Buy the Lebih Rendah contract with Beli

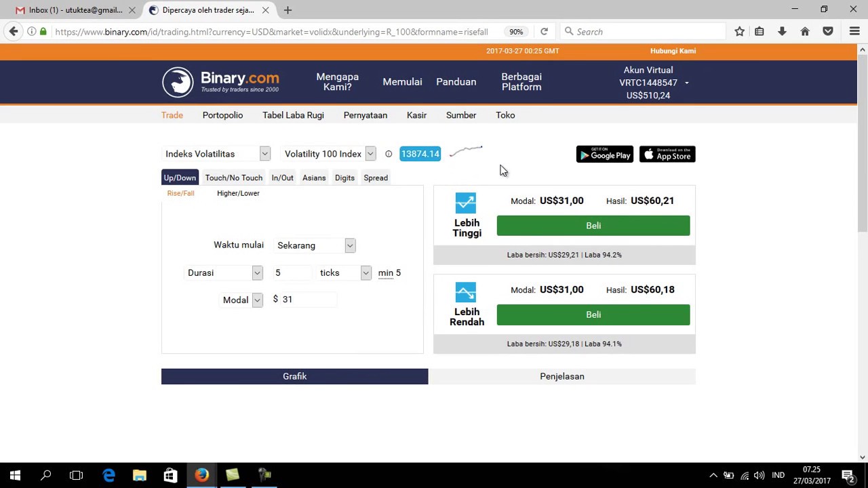593,314
